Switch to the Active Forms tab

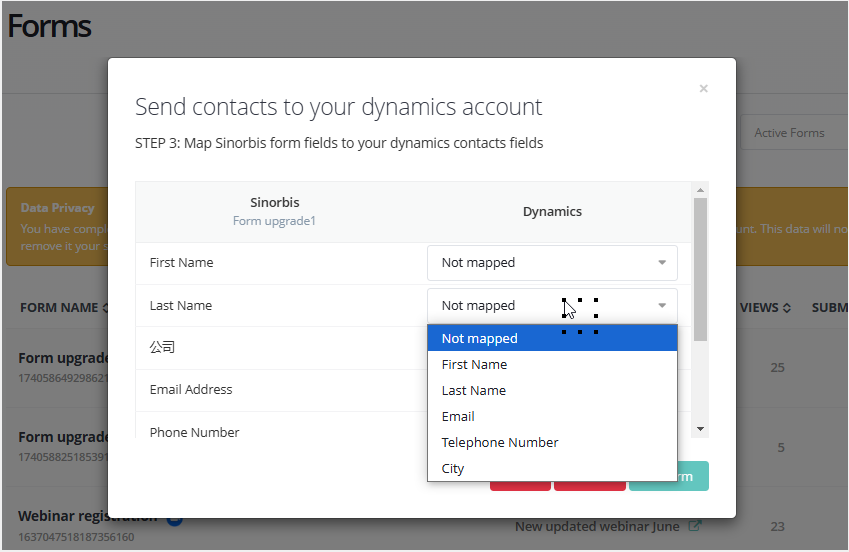[789, 133]
